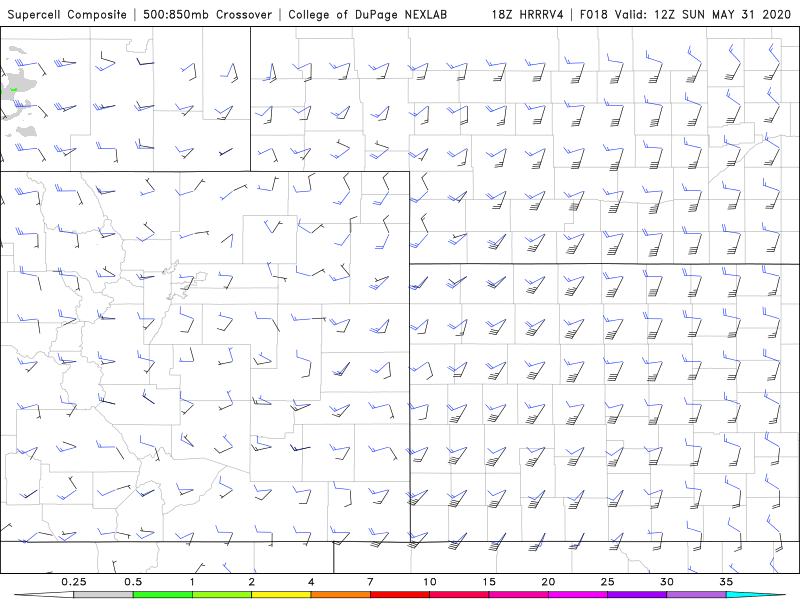Select the red 7–10 legend swatch
Viewport: 800px width, 600px height.
[x=400, y=595]
